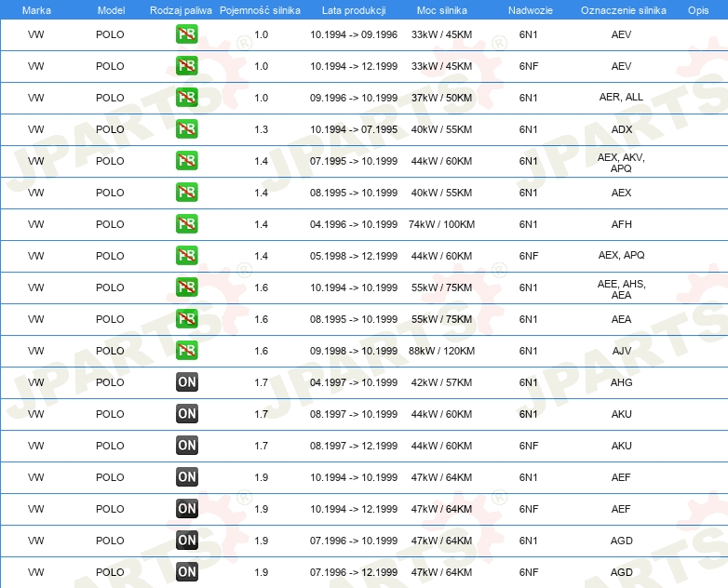728x588 pixels.
Task: Click the ON diesel icon in the AEF 6NF row
Action: (186, 508)
